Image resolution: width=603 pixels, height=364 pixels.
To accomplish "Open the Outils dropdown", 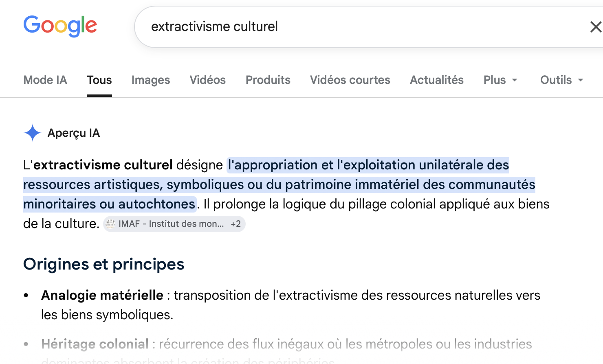I will pos(562,80).
